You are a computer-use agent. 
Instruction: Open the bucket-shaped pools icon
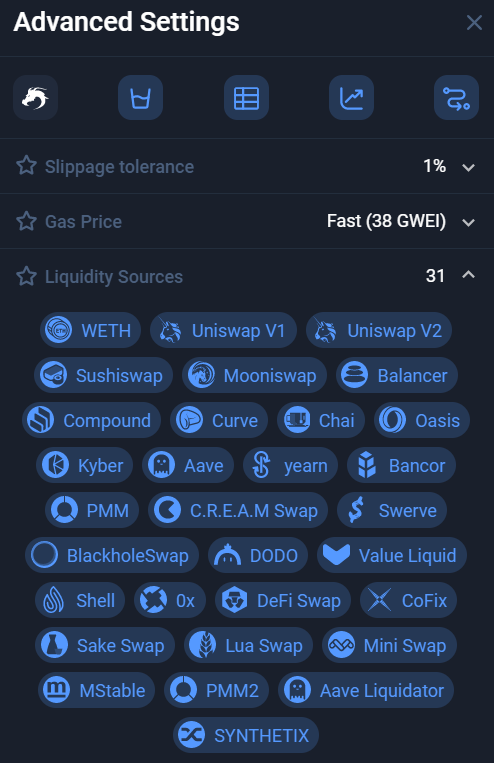tap(140, 97)
